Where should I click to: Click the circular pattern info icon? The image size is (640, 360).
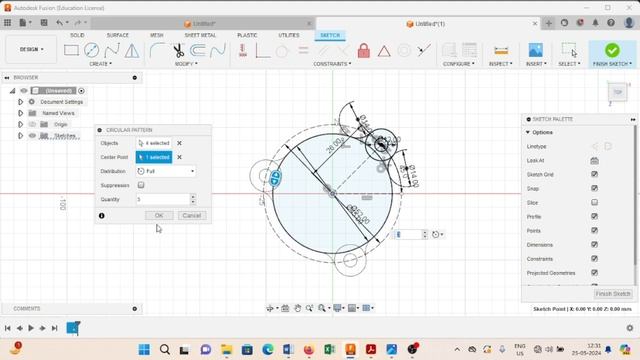tap(102, 216)
